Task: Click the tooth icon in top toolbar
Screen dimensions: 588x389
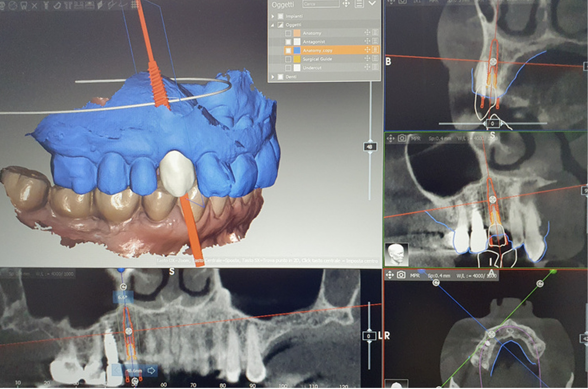Action: pos(23,5)
